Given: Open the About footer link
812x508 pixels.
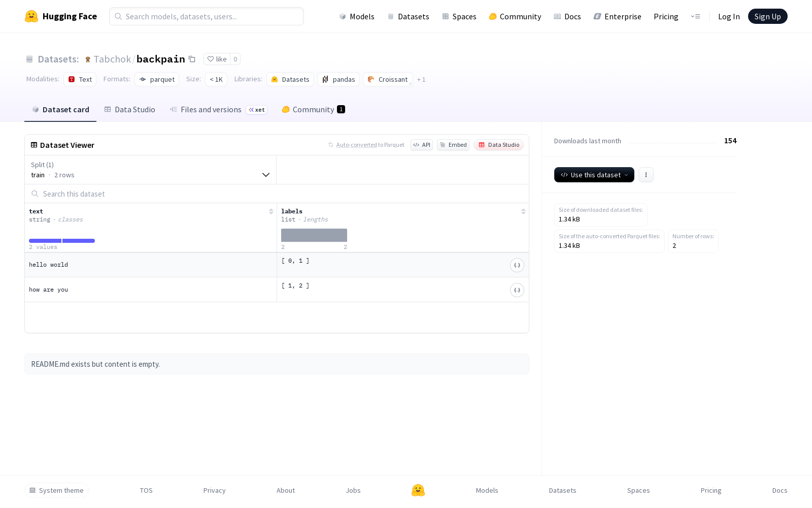Looking at the screenshot, I should [x=286, y=490].
